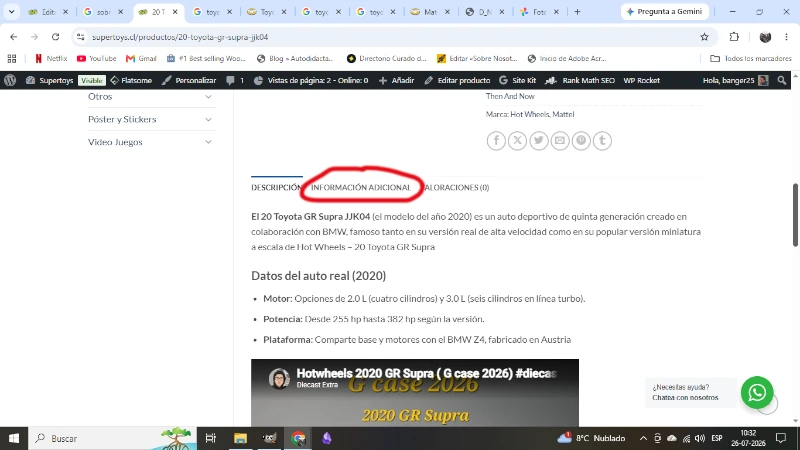Open WP Rocket menu
The image size is (800, 450).
click(x=641, y=80)
